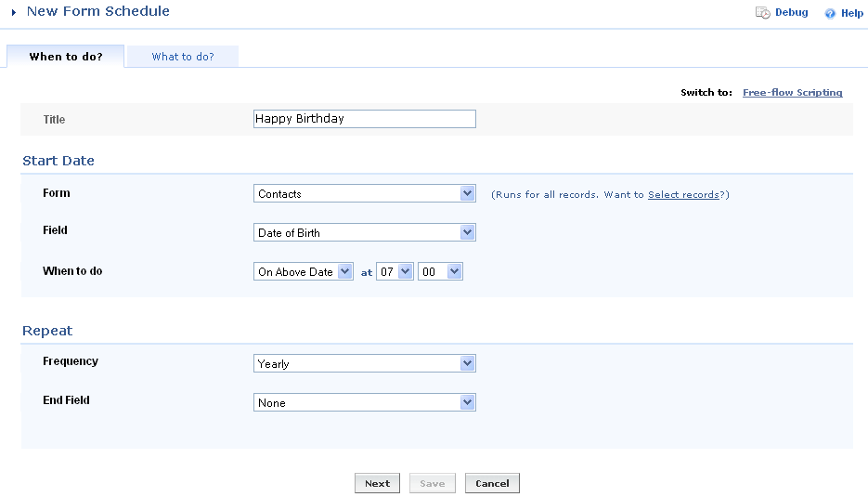Viewport: 868px width, 497px height.
Task: Click the Select records link
Action: pyautogui.click(x=683, y=194)
